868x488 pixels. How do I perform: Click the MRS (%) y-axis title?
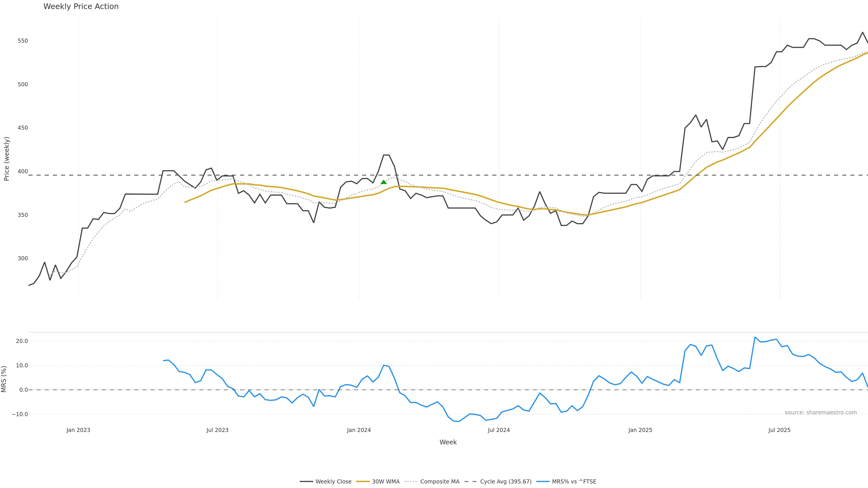pos(4,379)
